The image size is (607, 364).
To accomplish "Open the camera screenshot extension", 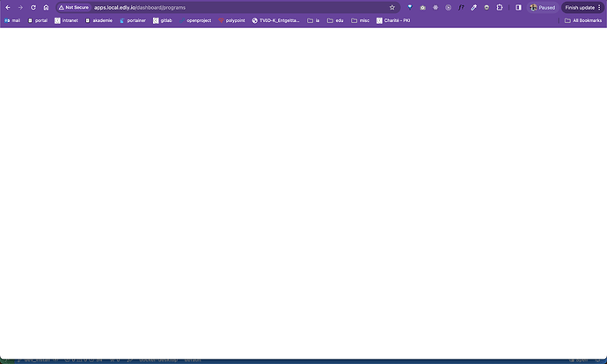I will coord(423,7).
